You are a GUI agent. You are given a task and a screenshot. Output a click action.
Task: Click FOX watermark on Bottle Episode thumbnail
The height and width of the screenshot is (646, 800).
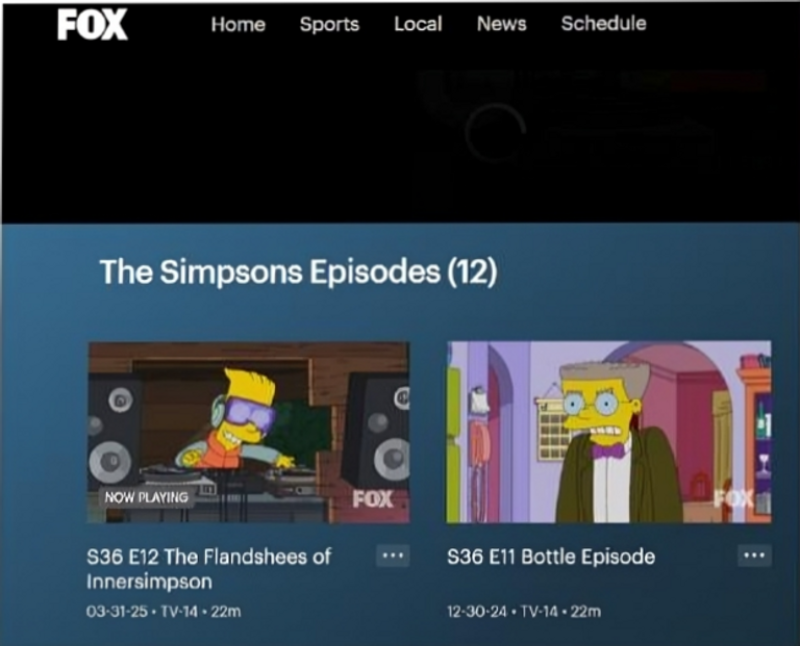coord(734,498)
